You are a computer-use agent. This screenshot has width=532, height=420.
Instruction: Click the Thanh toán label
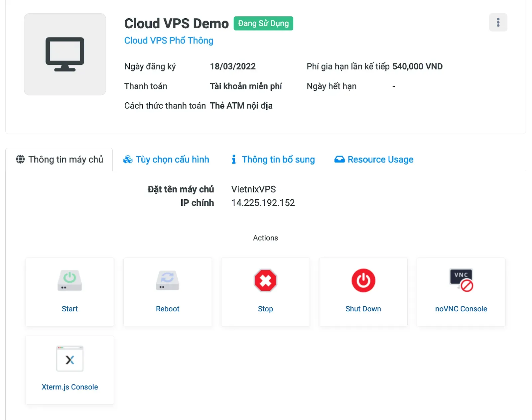146,86
